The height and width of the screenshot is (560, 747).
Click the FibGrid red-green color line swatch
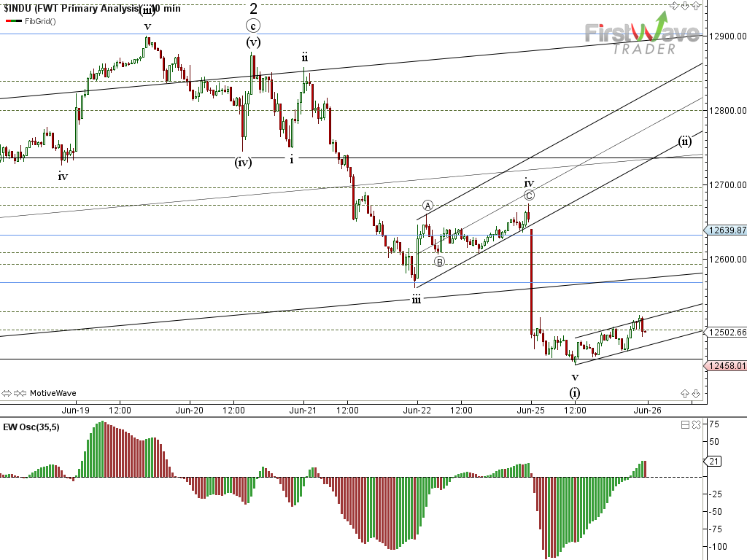click(x=13, y=20)
